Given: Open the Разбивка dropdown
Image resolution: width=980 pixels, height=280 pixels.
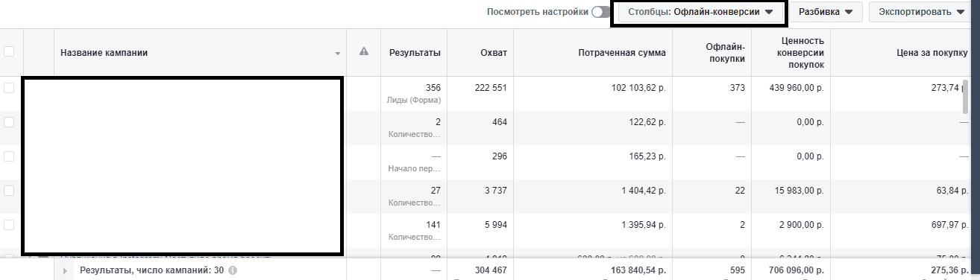Looking at the screenshot, I should click(x=826, y=12).
